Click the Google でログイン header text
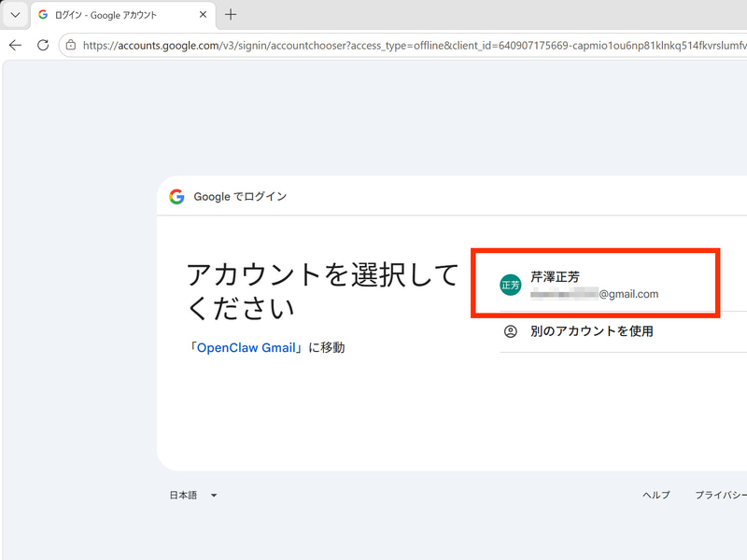Image resolution: width=747 pixels, height=560 pixels. coord(240,197)
